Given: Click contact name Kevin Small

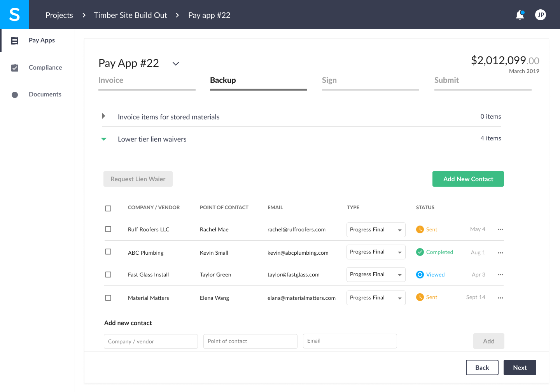Looking at the screenshot, I should click(214, 253).
